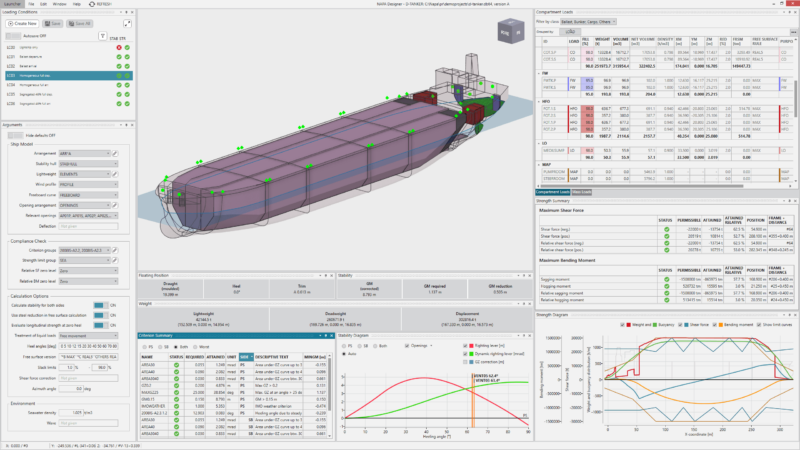The width and height of the screenshot is (800, 450).
Task: Collapse the FW group in Compartment Loads
Action: [539, 73]
